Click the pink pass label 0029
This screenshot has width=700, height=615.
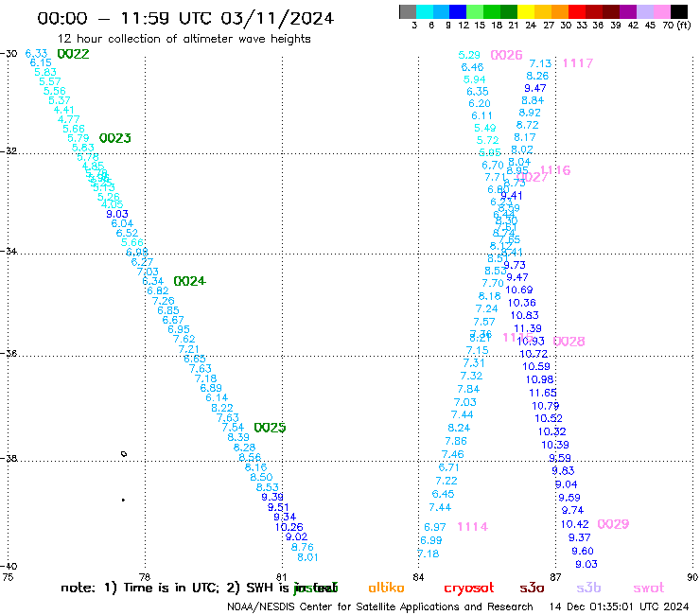point(613,524)
